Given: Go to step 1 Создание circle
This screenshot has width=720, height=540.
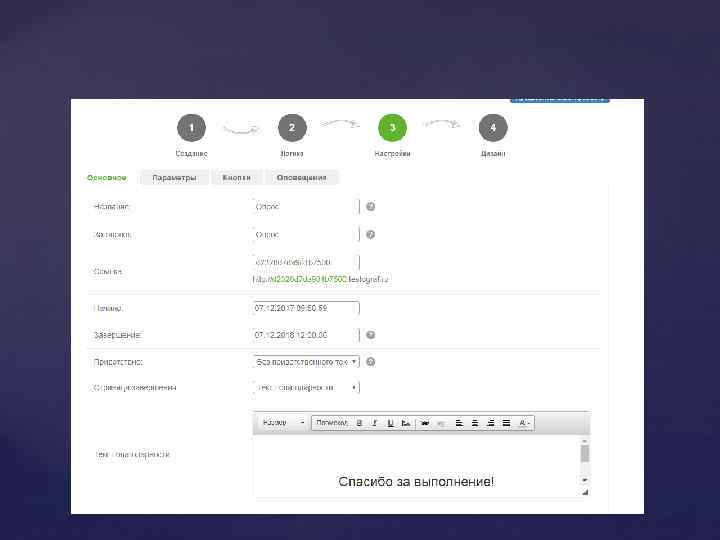Looking at the screenshot, I should pyautogui.click(x=191, y=128).
